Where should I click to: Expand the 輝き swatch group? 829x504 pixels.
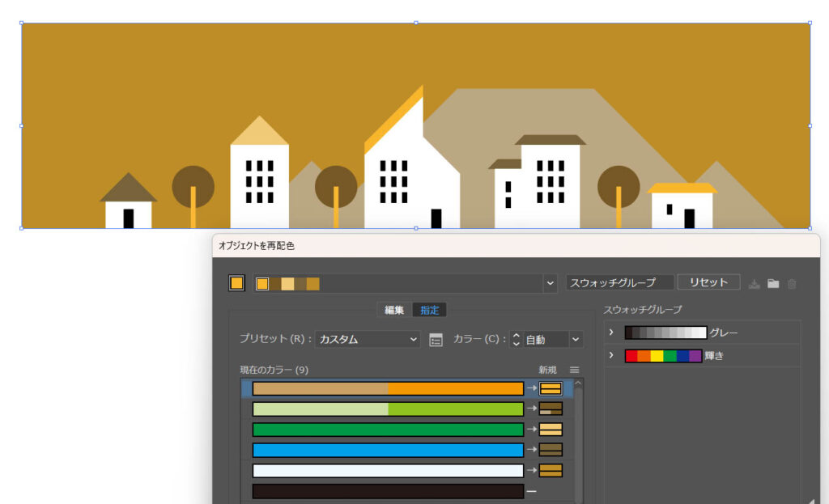[612, 356]
